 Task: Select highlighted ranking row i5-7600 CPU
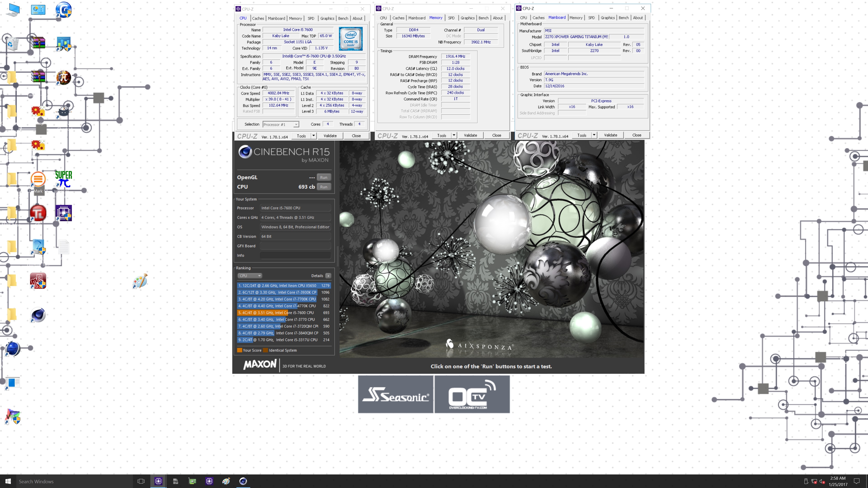(x=284, y=313)
